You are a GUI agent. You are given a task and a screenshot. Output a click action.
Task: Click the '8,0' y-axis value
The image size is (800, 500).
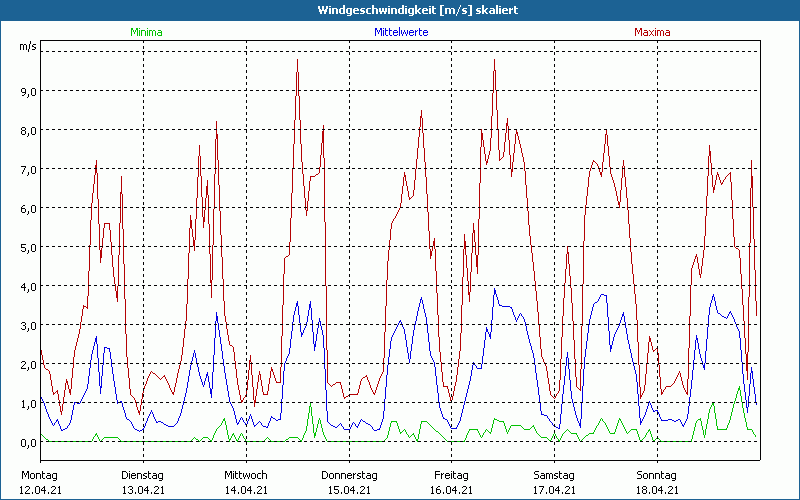pyautogui.click(x=29, y=131)
